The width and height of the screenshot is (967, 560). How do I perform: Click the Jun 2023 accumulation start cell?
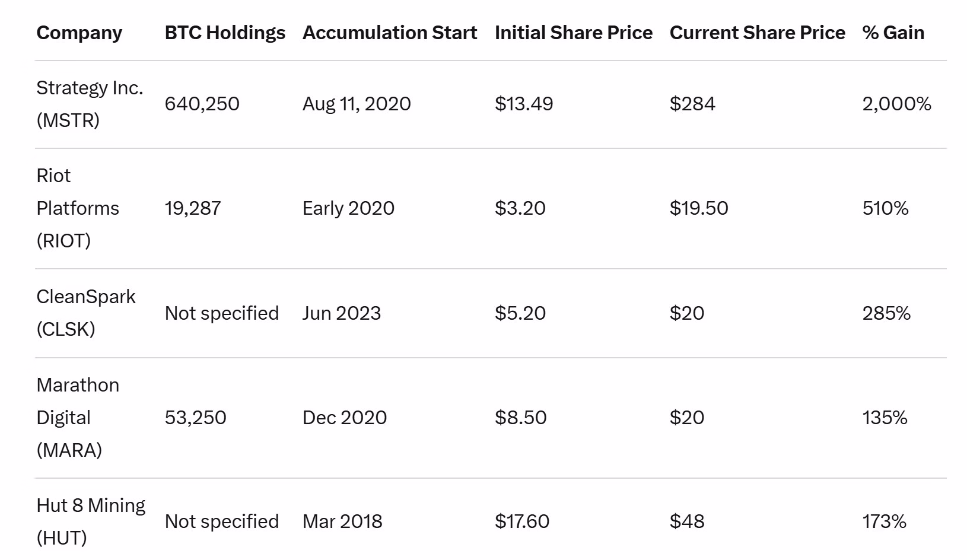tap(342, 313)
